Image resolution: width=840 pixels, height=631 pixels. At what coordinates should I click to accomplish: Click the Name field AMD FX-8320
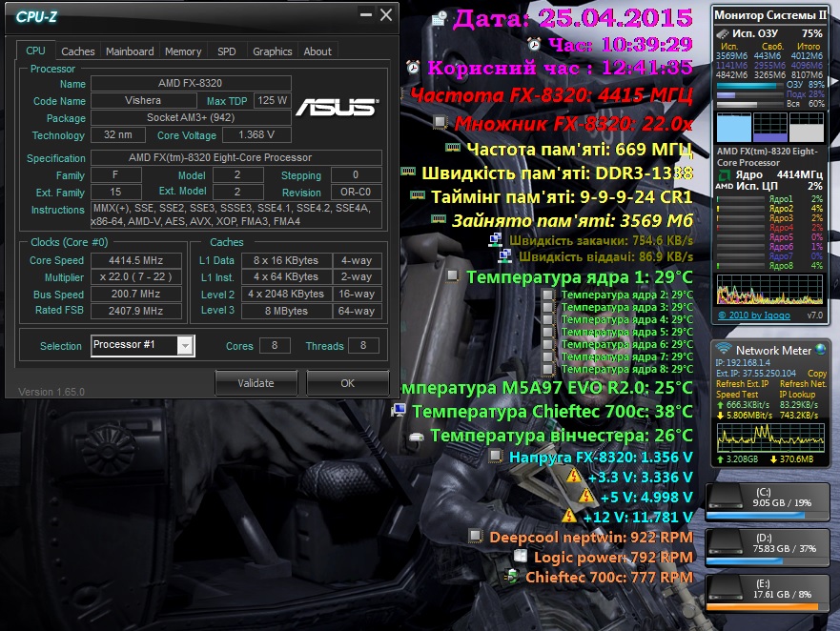point(191,83)
